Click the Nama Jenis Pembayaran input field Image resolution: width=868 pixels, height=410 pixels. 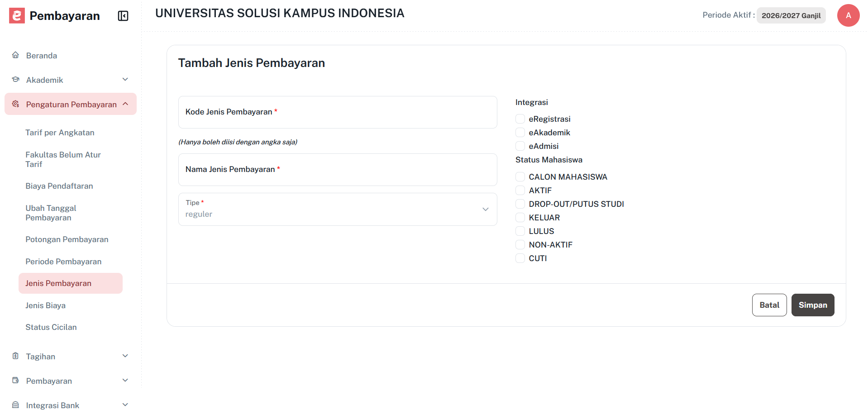(x=338, y=169)
